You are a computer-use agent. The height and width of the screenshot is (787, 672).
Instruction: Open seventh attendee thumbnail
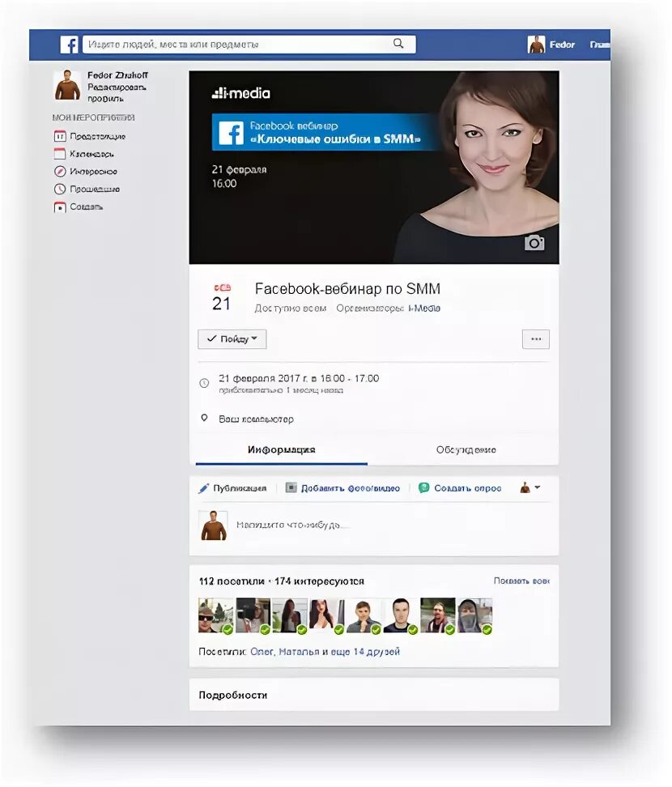pyautogui.click(x=438, y=615)
